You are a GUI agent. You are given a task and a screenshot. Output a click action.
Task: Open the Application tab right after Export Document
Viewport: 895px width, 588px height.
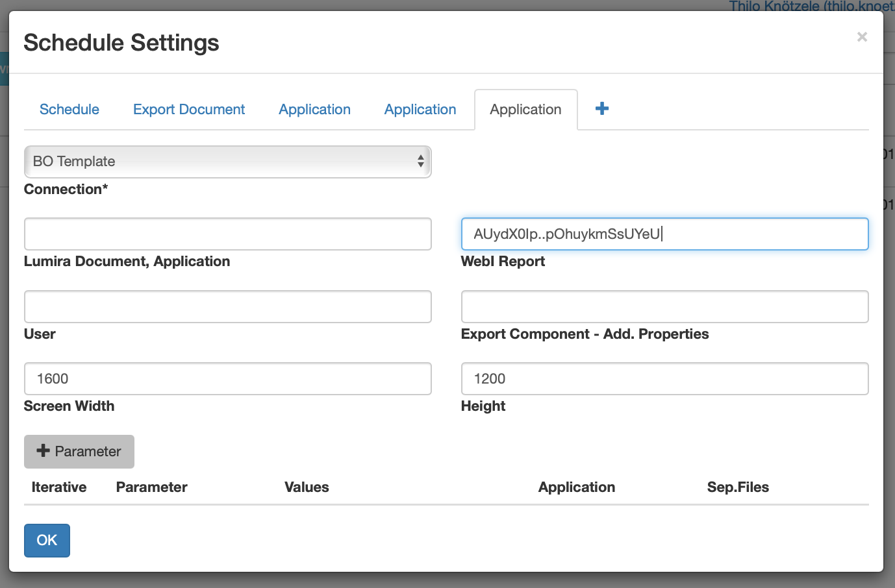(x=315, y=110)
